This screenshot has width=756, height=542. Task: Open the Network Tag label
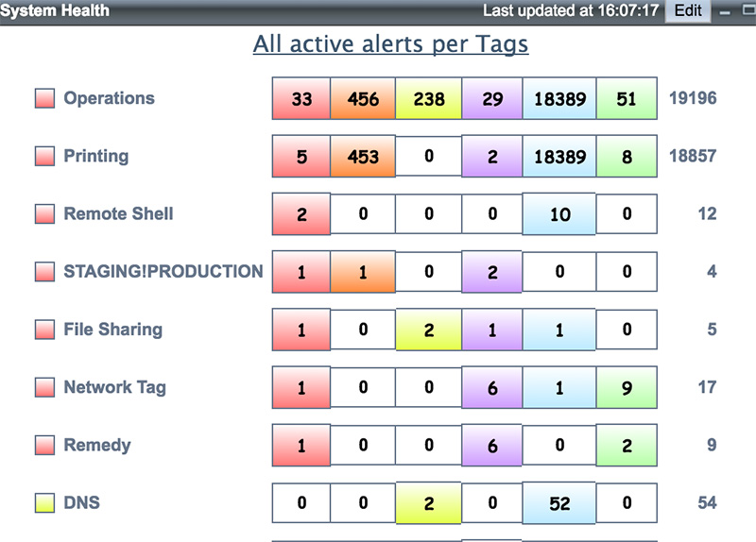114,387
